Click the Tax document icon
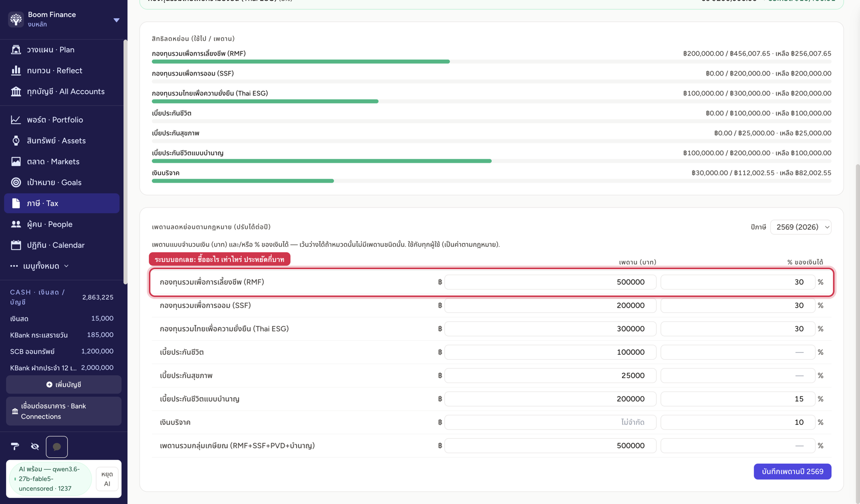 coord(16,203)
